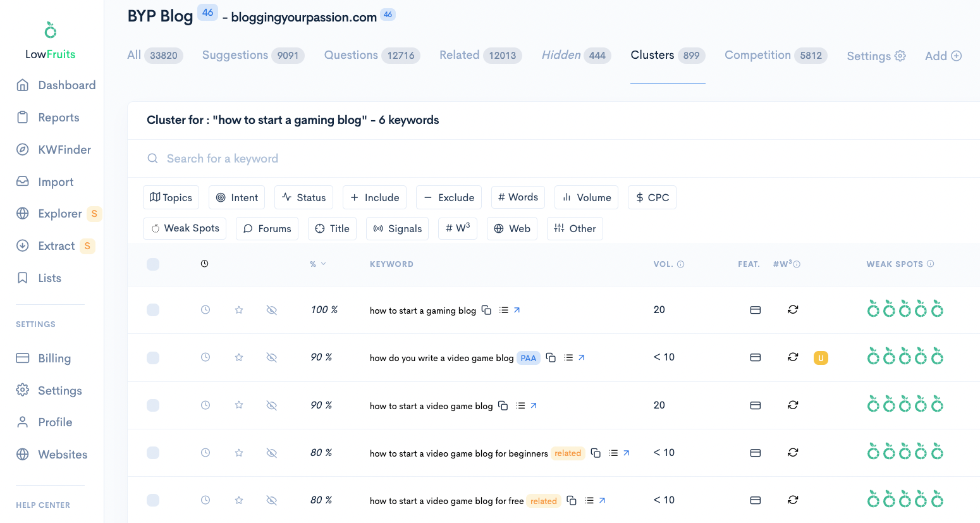
Task: Toggle the select-all checkbox in header
Action: pyautogui.click(x=153, y=264)
